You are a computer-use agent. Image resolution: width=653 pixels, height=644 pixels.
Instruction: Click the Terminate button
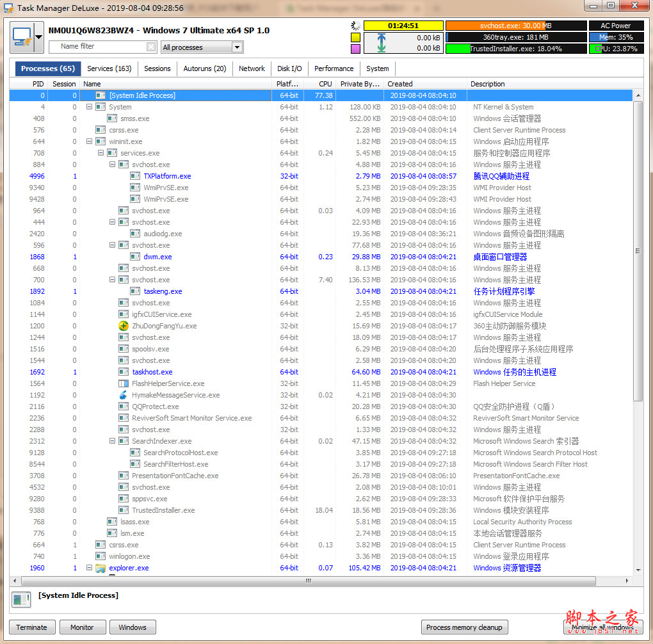click(x=31, y=627)
